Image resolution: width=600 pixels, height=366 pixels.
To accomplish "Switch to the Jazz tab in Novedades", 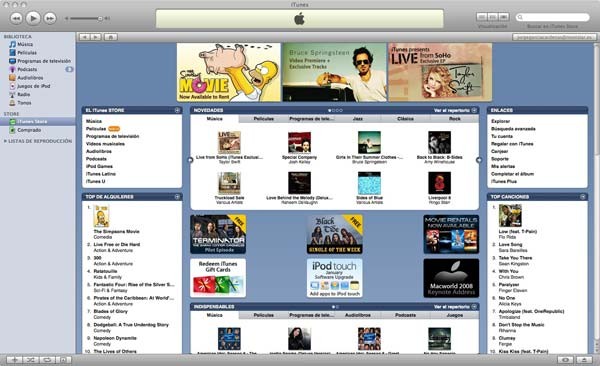I will click(358, 119).
